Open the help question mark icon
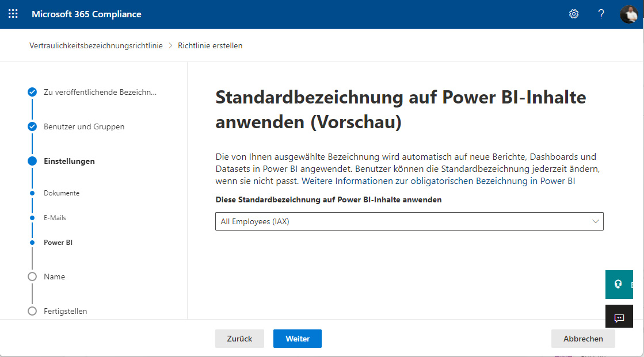 pos(601,14)
